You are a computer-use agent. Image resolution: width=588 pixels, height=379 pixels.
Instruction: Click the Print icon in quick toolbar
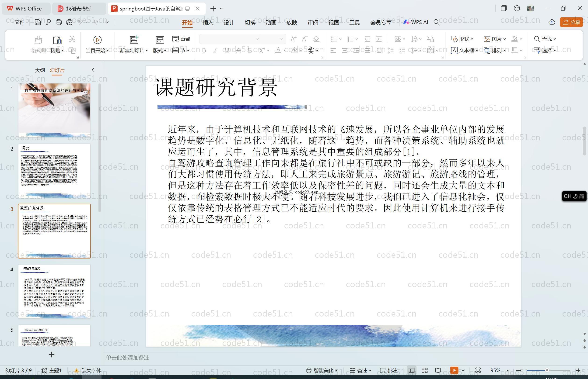click(x=59, y=22)
